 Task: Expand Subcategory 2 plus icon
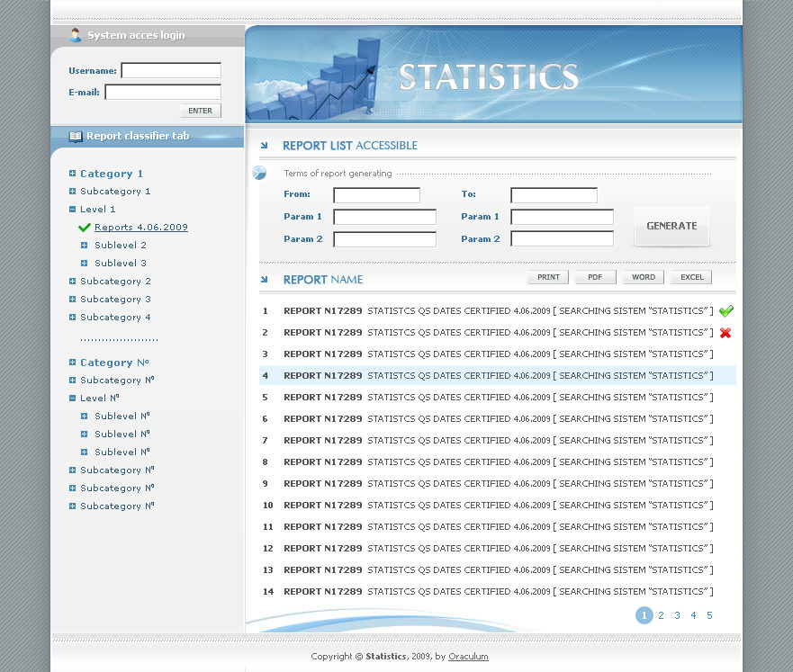(72, 281)
